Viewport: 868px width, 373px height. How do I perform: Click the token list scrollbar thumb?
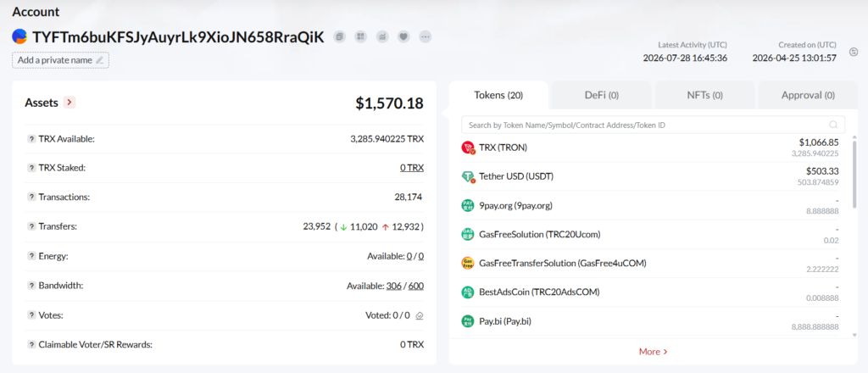coord(854,173)
